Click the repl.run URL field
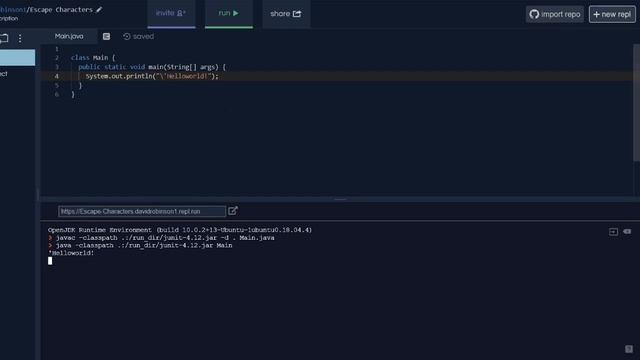 (142, 211)
